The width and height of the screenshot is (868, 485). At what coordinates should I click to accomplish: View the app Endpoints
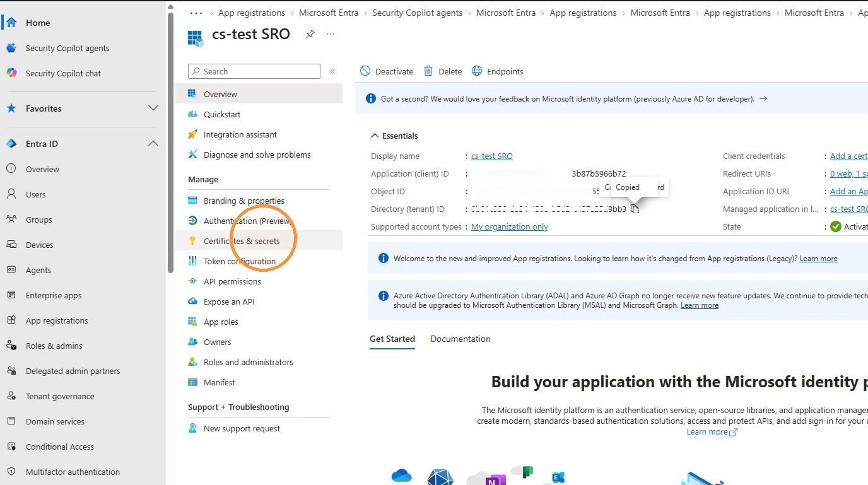click(x=498, y=71)
